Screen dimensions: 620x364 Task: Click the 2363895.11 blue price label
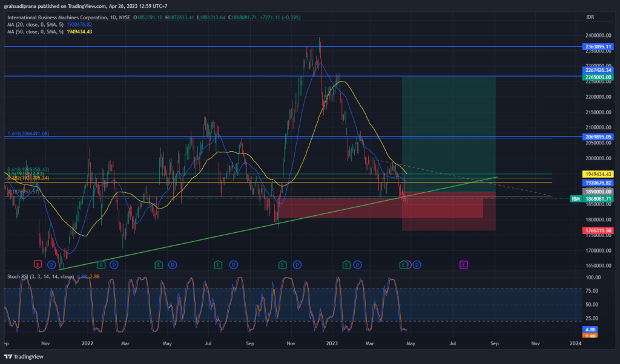[x=598, y=47]
